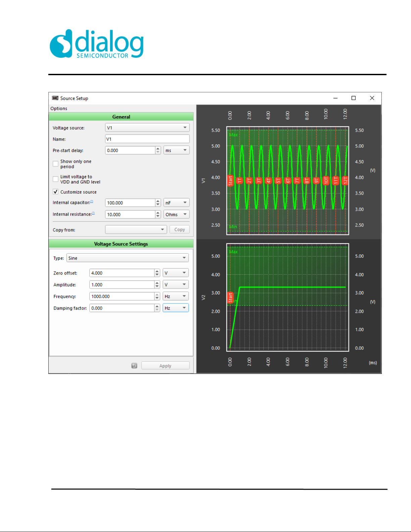Click the Zero offset spinner arrows
Screen dimensions: 411x532
(x=157, y=273)
